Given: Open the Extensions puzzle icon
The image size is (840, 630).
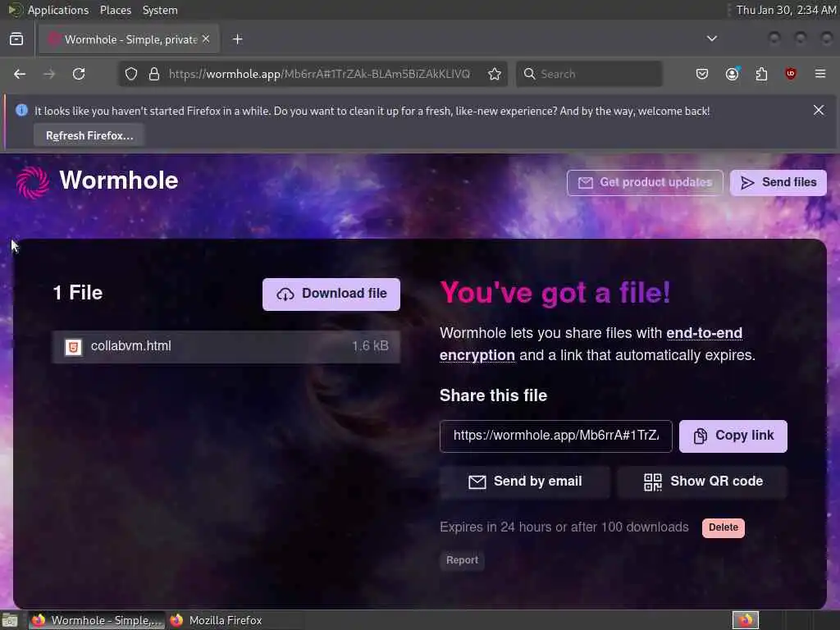Looking at the screenshot, I should 761,74.
